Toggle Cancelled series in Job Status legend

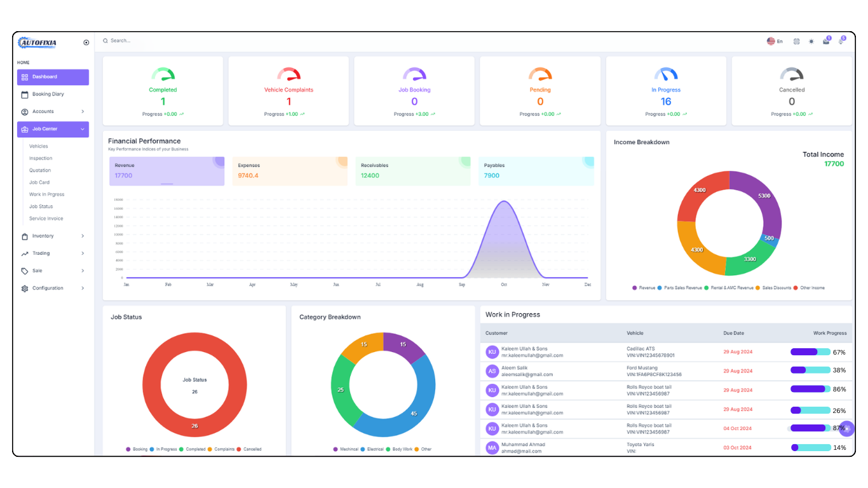pyautogui.click(x=249, y=449)
